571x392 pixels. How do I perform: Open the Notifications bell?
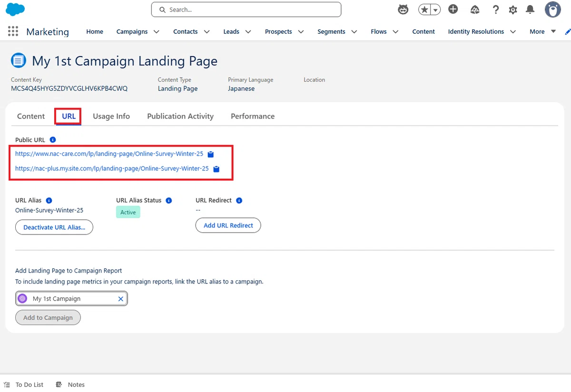tap(530, 10)
